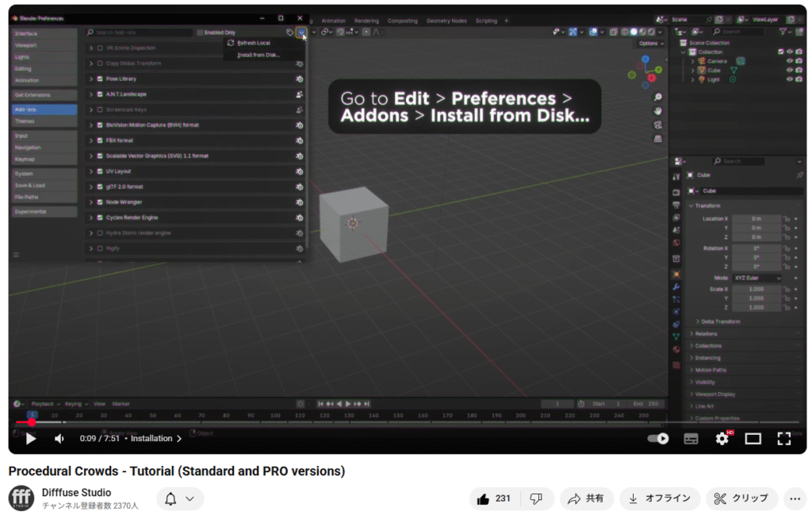Open the Add-ons preferences tab

(44, 110)
